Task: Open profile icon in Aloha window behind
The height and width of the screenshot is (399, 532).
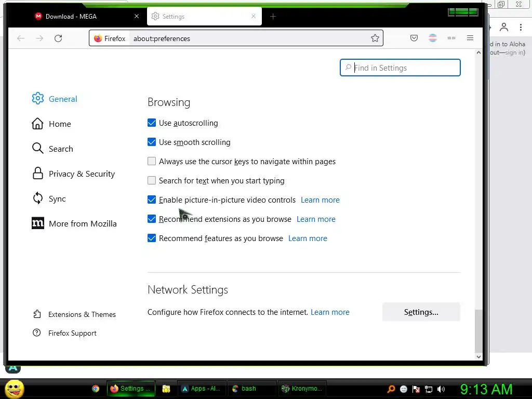Action: click(504, 27)
